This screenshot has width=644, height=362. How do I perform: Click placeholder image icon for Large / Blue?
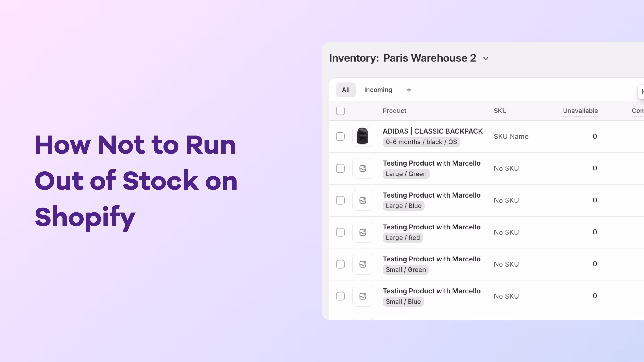pos(362,200)
